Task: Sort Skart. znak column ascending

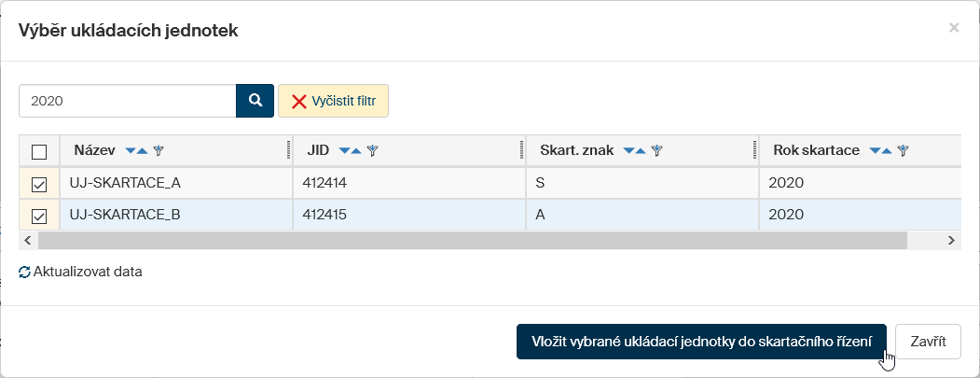Action: (x=640, y=150)
